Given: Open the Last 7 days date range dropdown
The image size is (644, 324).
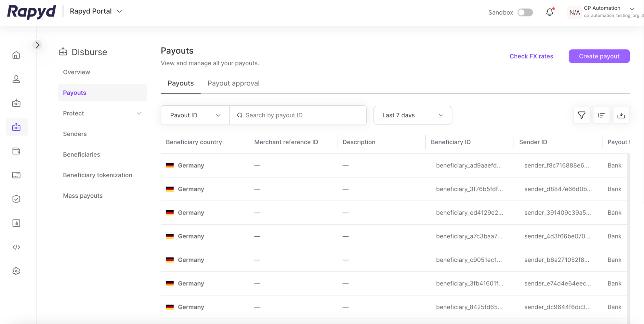Looking at the screenshot, I should click(x=412, y=115).
